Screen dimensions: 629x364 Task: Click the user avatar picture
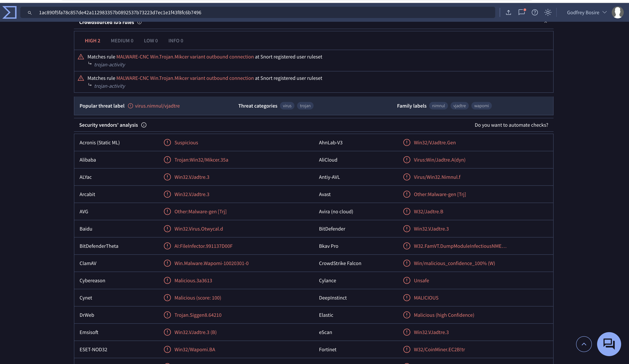click(618, 12)
